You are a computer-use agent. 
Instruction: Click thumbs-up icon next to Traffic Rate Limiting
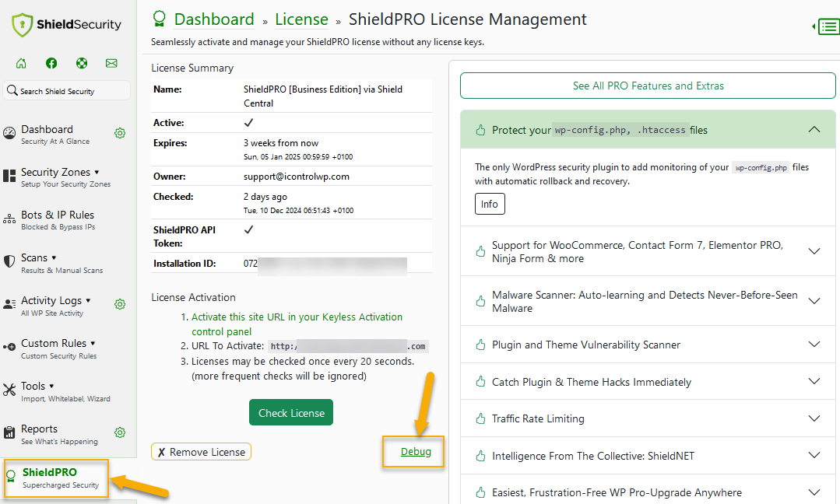click(480, 418)
